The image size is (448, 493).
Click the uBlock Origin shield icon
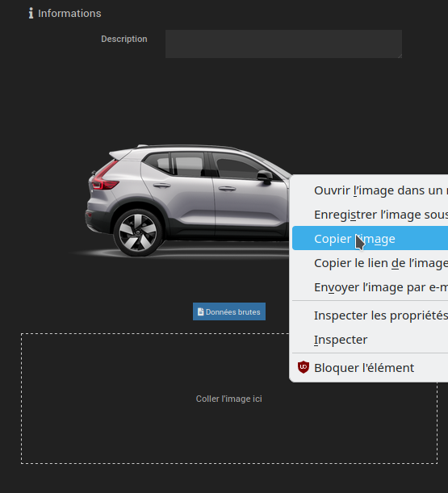(x=304, y=367)
